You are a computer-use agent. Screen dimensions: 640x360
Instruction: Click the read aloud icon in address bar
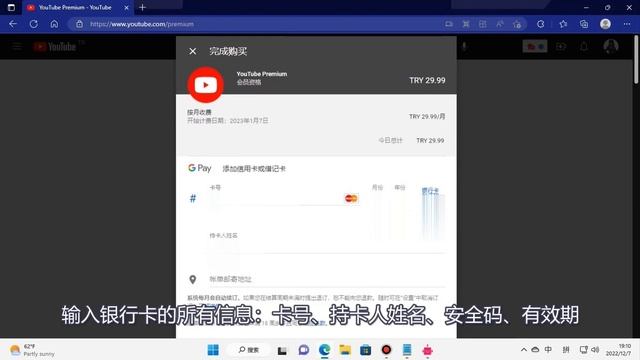click(x=500, y=24)
